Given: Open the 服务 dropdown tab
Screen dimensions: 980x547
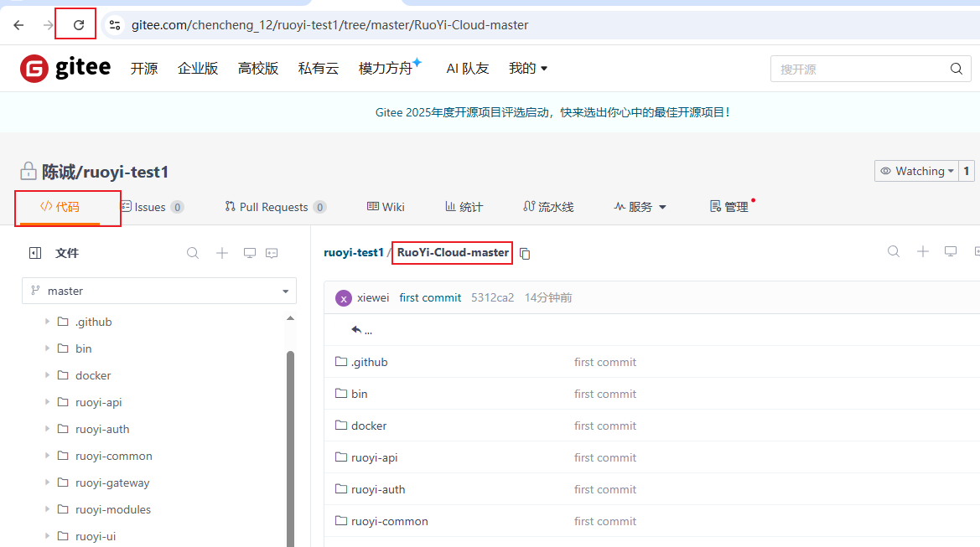Looking at the screenshot, I should tap(640, 207).
